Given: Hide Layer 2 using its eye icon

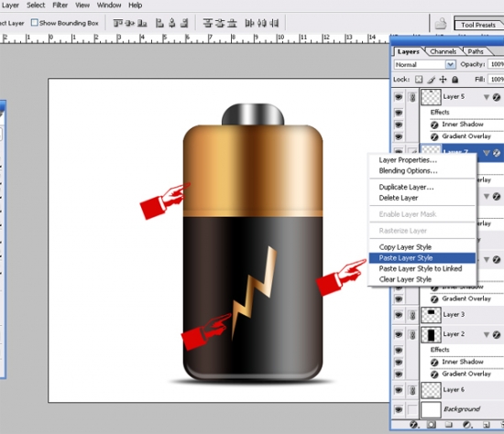Looking at the screenshot, I should (x=399, y=334).
